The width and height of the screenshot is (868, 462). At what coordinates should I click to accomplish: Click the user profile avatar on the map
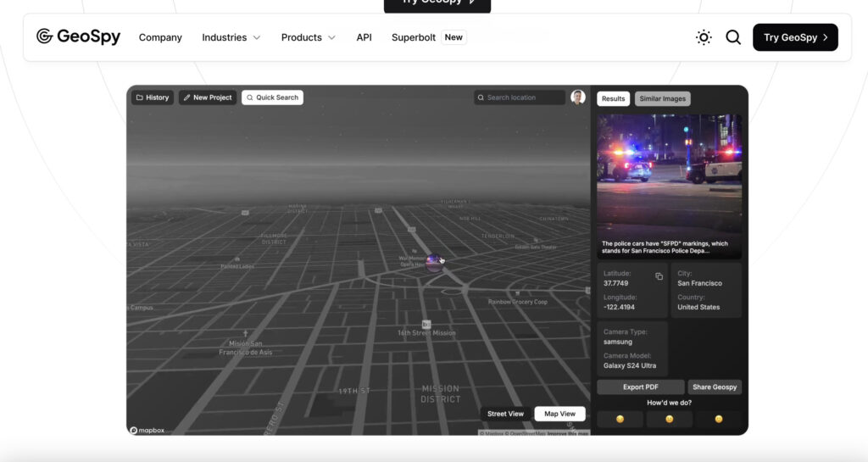pos(578,97)
